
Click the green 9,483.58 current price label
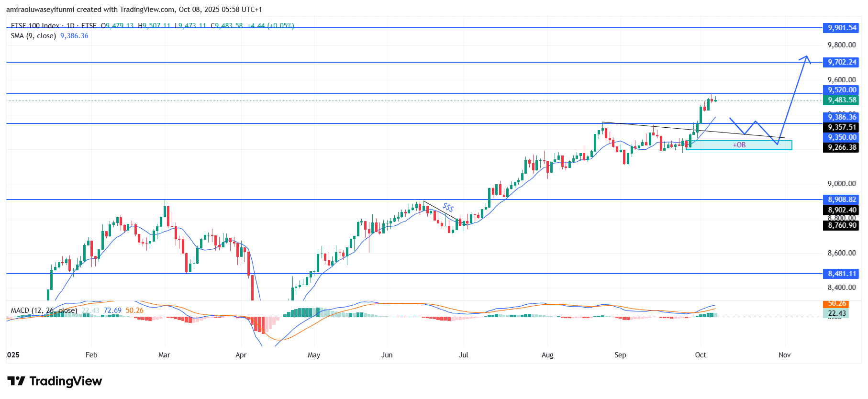click(x=842, y=100)
